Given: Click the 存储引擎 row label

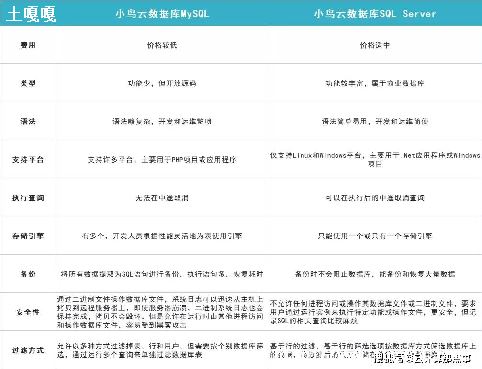Looking at the screenshot, I should pos(28,236).
